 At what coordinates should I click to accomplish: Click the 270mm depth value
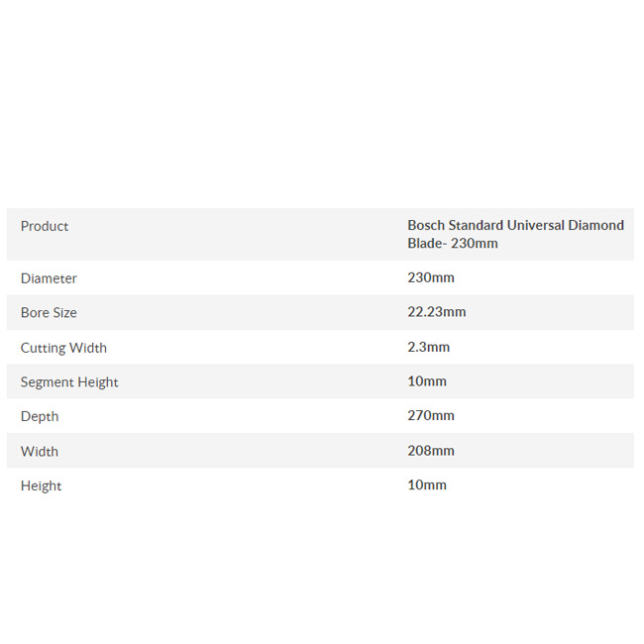point(431,416)
